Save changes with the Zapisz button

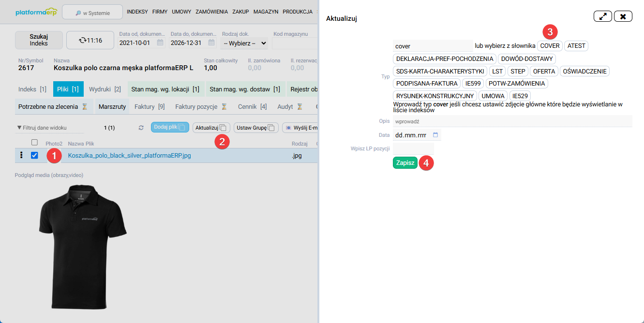click(x=405, y=163)
